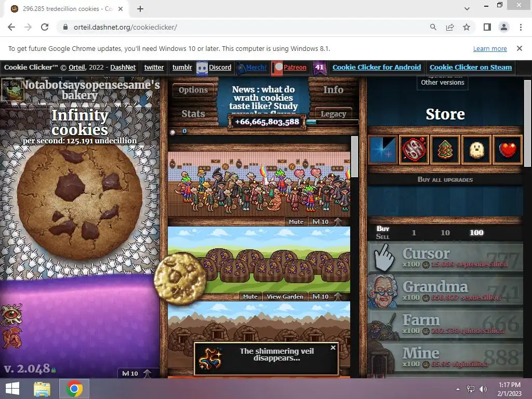This screenshot has width=532, height=399.
Task: Buy the ghost cookie upgrade
Action: pos(476,150)
